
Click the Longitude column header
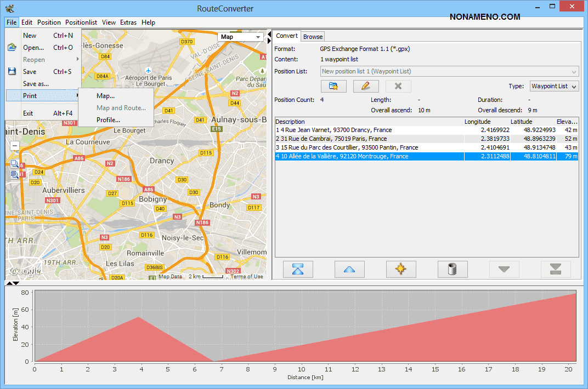coord(477,122)
